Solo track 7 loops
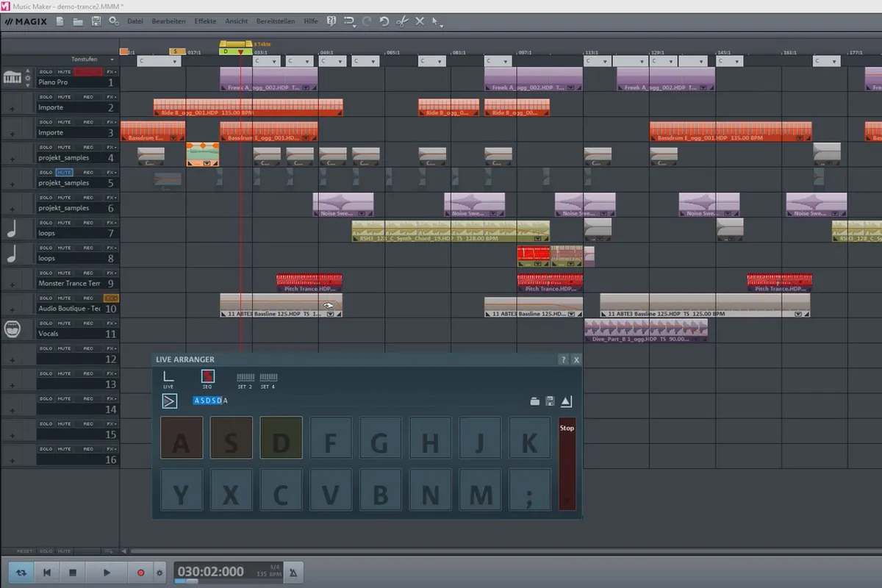Screen dimensions: 882x588 tap(46, 223)
